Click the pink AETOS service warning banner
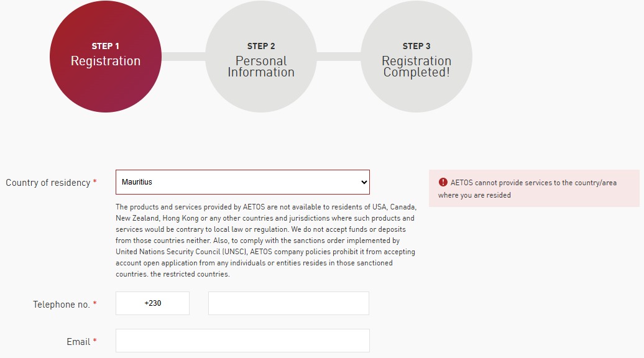The height and width of the screenshot is (358, 644). click(535, 188)
